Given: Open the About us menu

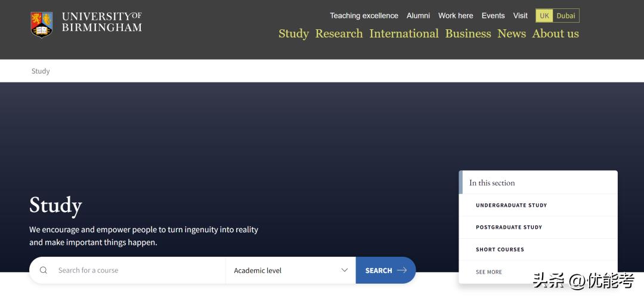Looking at the screenshot, I should coord(555,34).
